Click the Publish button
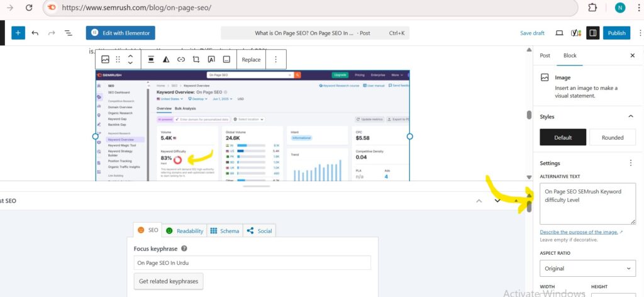Viewport: 644px width, 297px height. (616, 33)
